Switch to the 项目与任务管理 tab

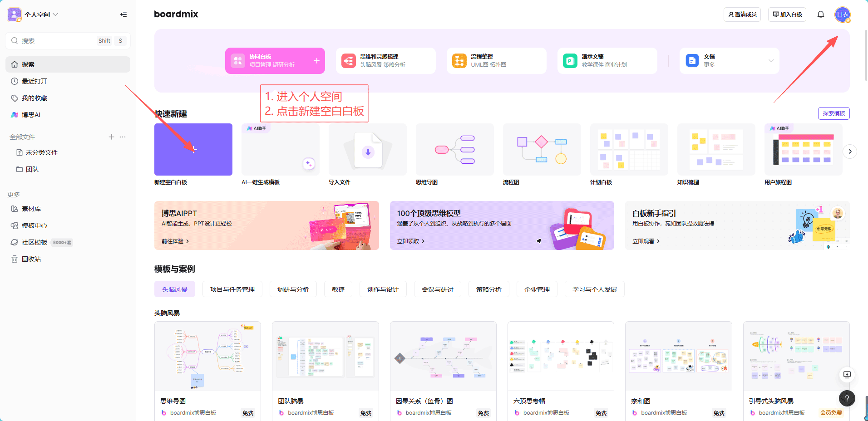(x=232, y=289)
